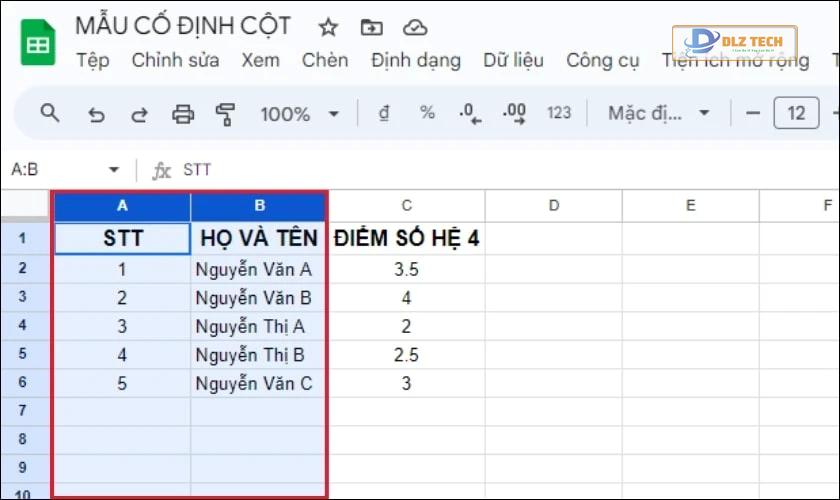Select STT cell for Nguyễn Văn C
Screen dimensions: 840x500
(x=122, y=383)
